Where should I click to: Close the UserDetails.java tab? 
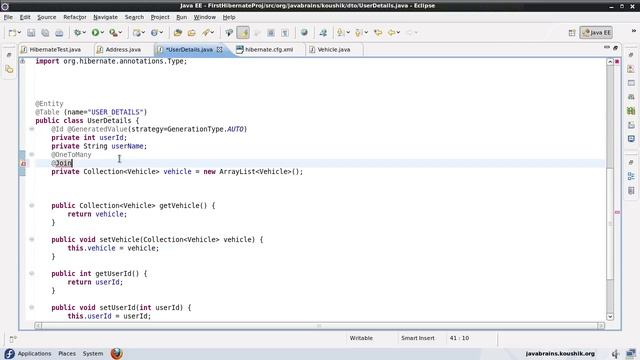click(220, 49)
